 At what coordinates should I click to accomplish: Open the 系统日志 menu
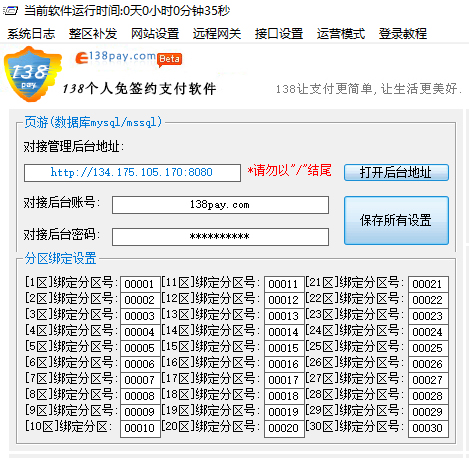[31, 34]
